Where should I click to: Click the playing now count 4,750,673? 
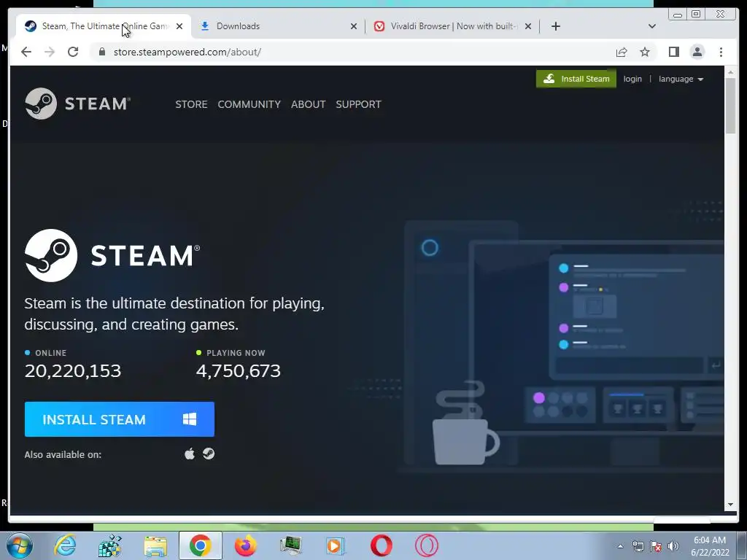pos(239,371)
